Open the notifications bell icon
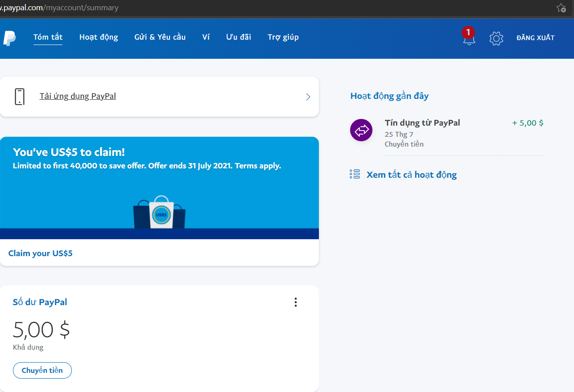The height and width of the screenshot is (392, 574). tap(469, 38)
